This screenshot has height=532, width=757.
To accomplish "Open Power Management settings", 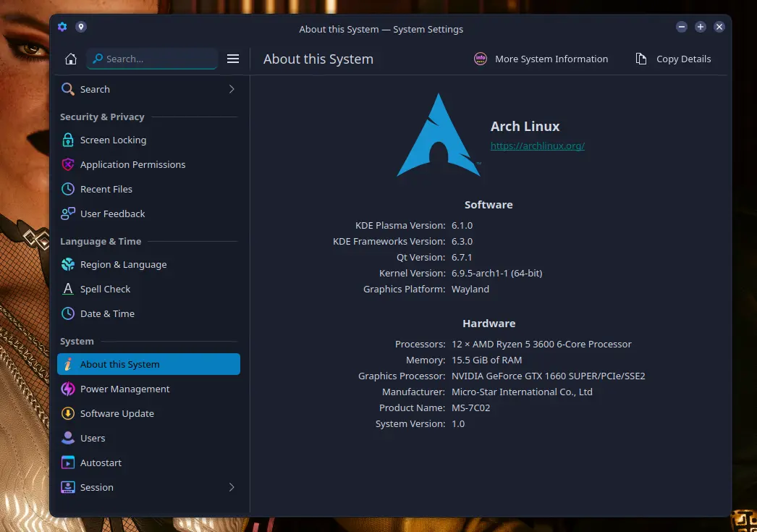I will point(148,389).
